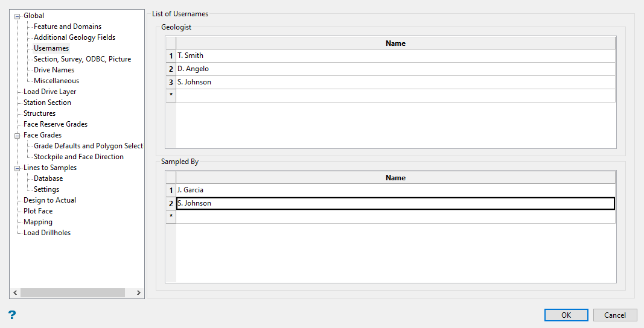Collapse the Lines to Samples node
Screen dimensions: 644x328
coord(18,168)
